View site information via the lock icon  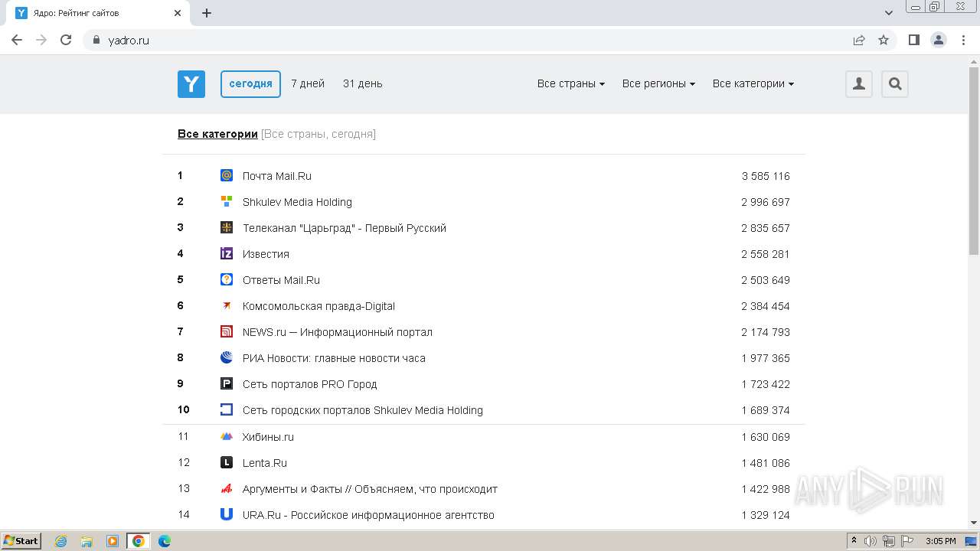click(96, 40)
